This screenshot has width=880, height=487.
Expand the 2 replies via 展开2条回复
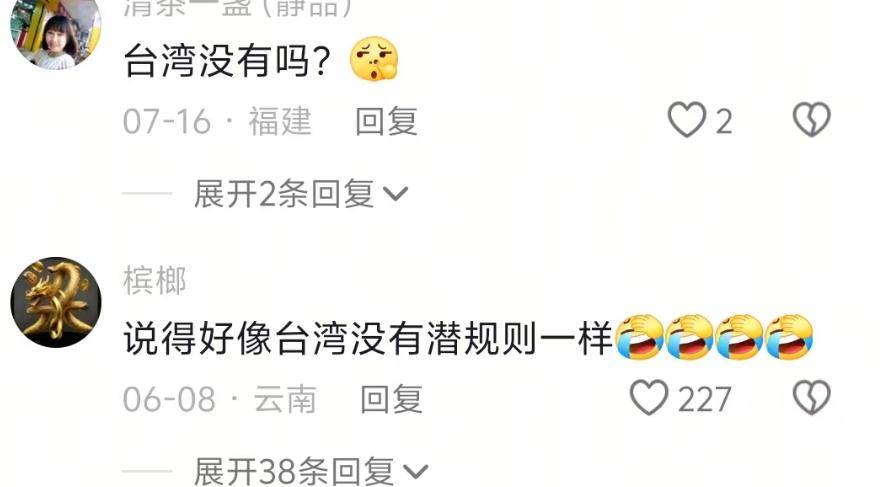pos(301,194)
